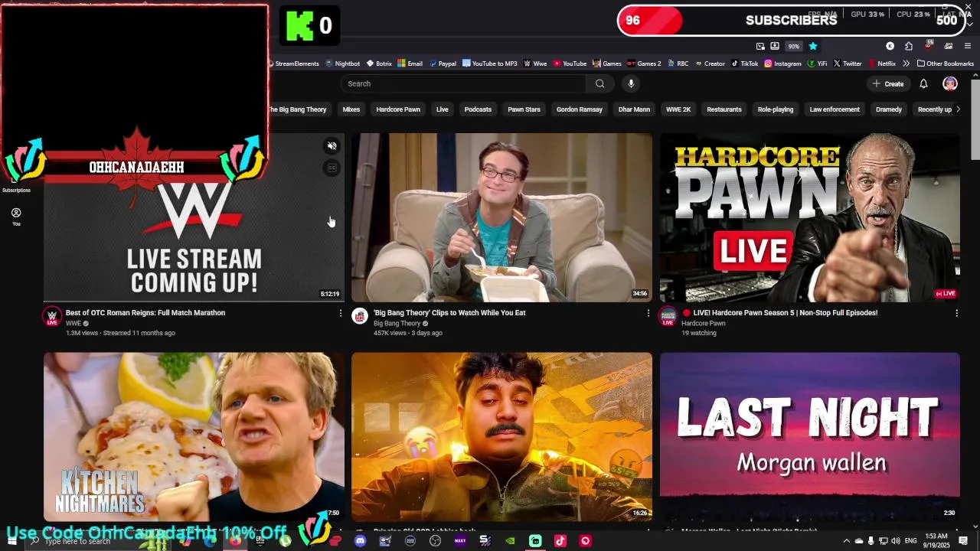Open the Hardcore Pawn channel avatar
The width and height of the screenshot is (980, 551).
(668, 316)
